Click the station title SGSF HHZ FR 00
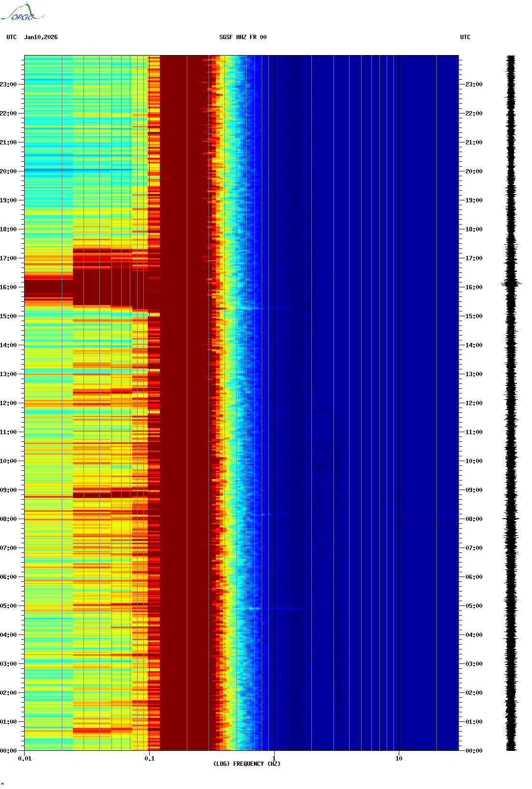The width and height of the screenshot is (532, 789). tap(243, 37)
